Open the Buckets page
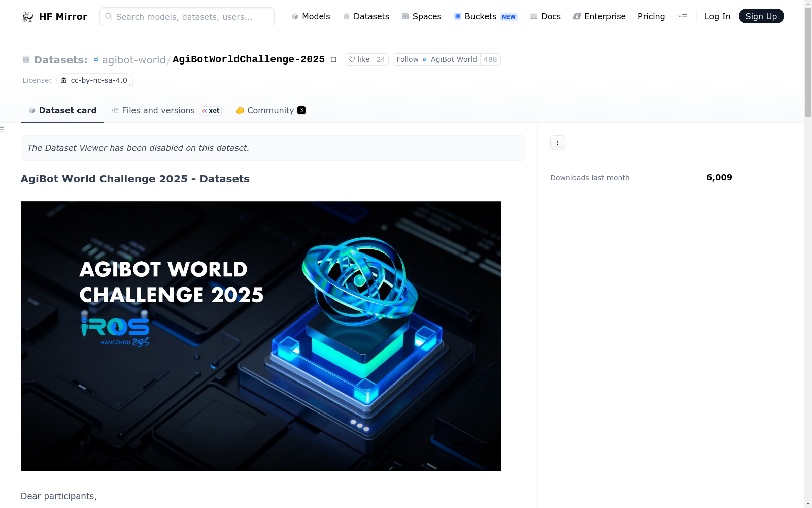Image resolution: width=812 pixels, height=508 pixels. click(x=475, y=16)
